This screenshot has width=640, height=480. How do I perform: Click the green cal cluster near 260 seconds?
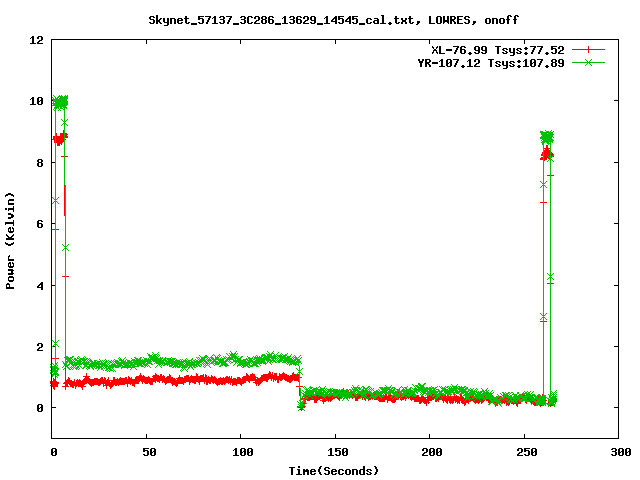tap(547, 137)
